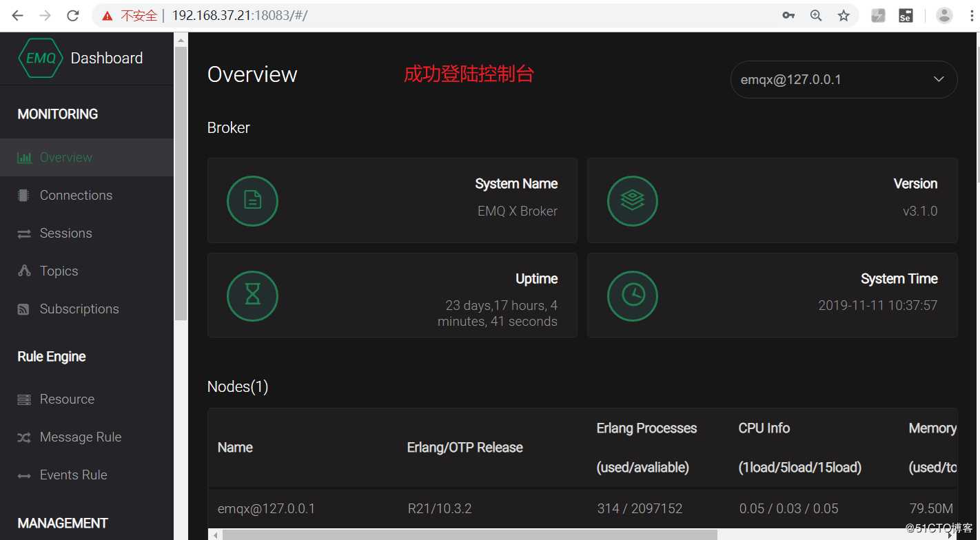980x540 pixels.
Task: Click the Broker section heading
Action: [x=229, y=128]
